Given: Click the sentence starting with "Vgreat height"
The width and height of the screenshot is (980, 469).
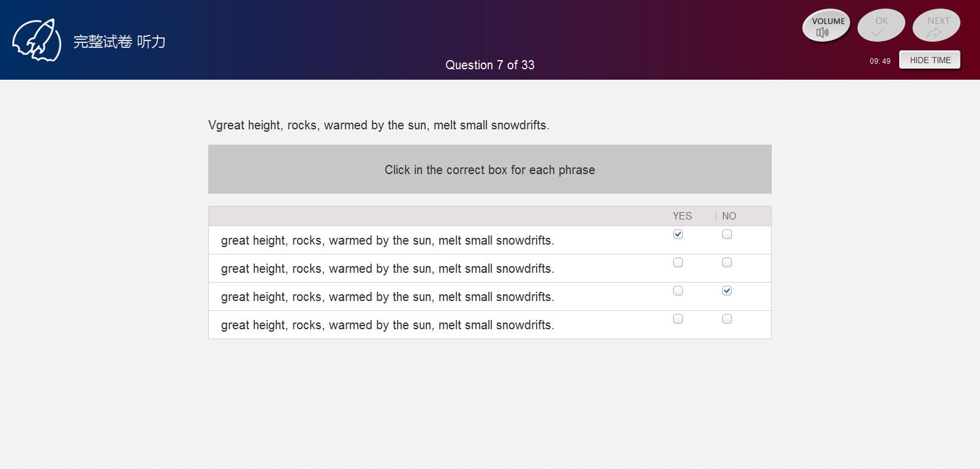Looking at the screenshot, I should point(379,125).
